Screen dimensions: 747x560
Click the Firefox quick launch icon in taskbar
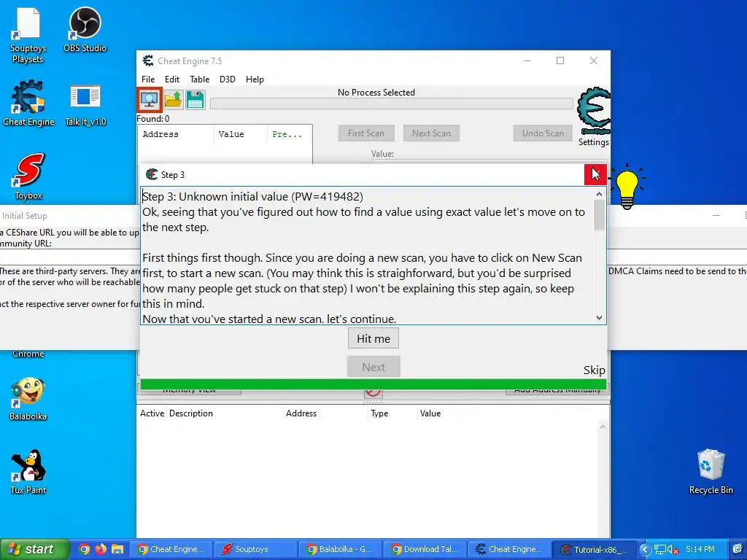[x=101, y=549]
